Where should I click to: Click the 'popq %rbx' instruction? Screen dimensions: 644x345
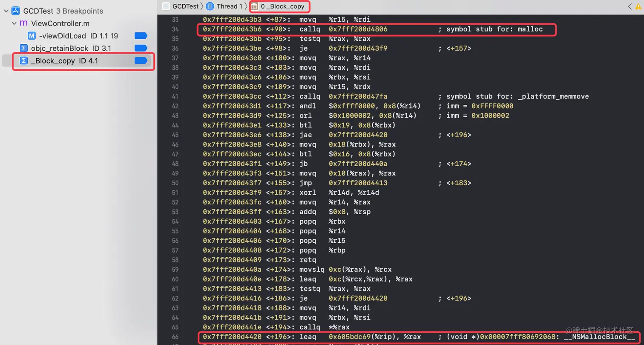pyautogui.click(x=322, y=221)
